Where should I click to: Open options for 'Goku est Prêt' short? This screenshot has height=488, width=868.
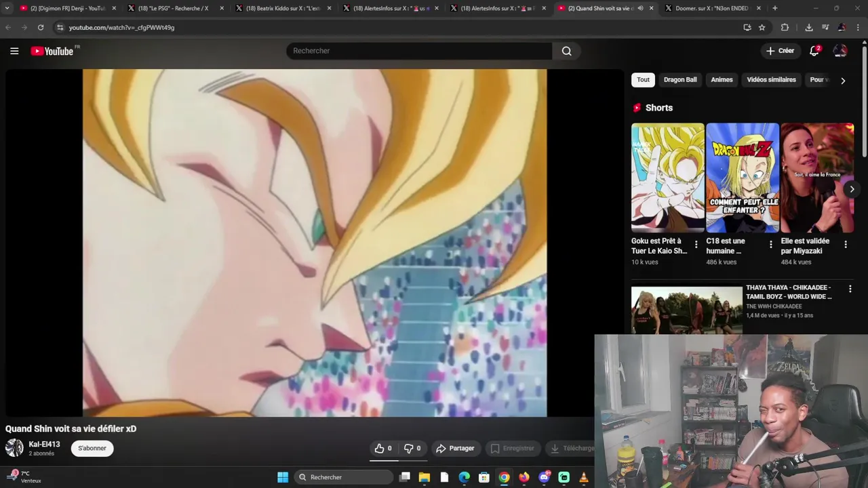point(696,245)
